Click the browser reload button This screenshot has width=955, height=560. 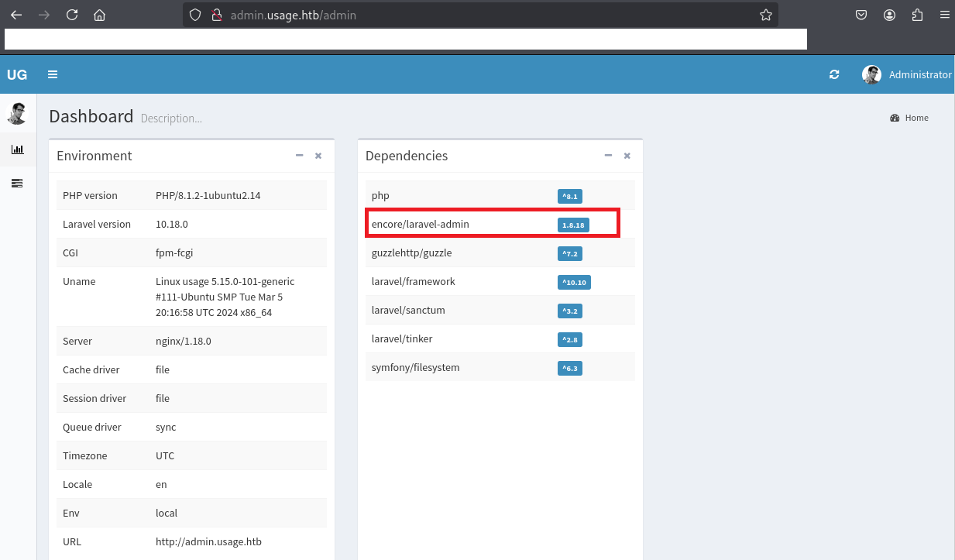click(72, 15)
